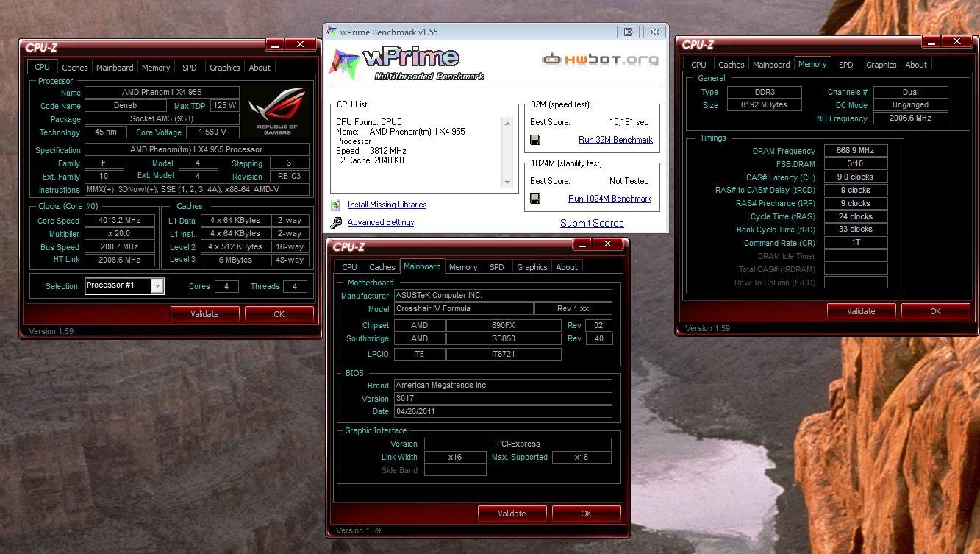Click the Run 1024M Benchmark link
This screenshot has width=980, height=554.
coord(609,199)
